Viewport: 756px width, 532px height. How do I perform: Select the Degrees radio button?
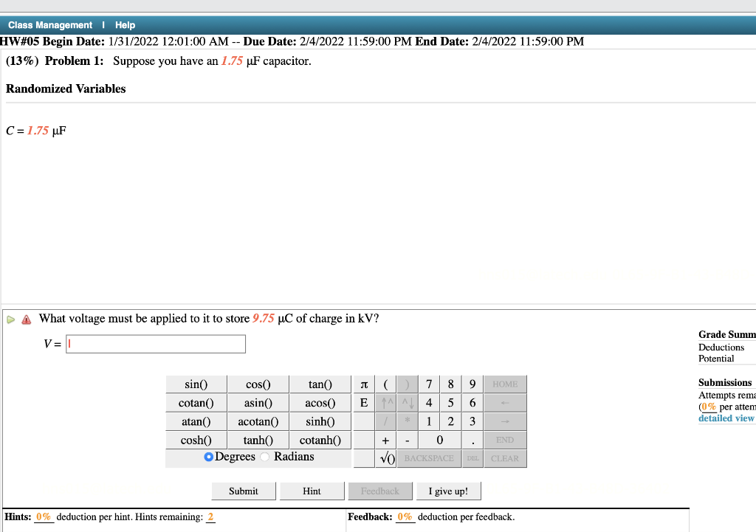pyautogui.click(x=208, y=456)
